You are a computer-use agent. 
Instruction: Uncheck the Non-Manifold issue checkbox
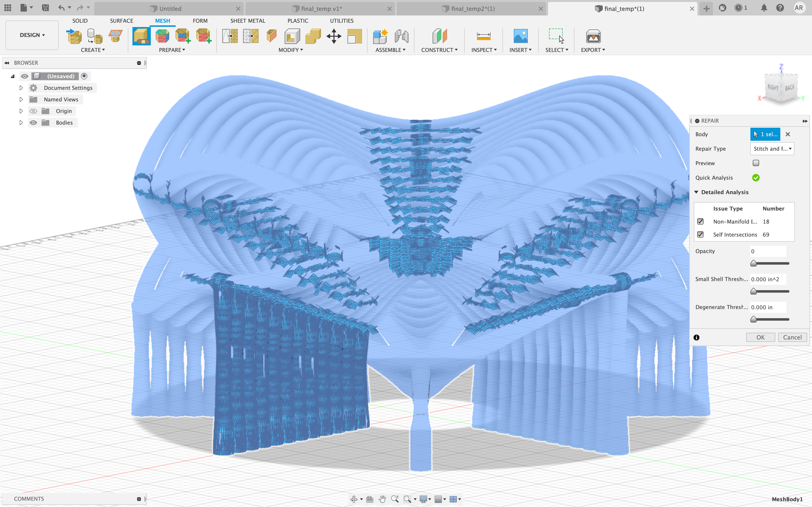tap(701, 221)
